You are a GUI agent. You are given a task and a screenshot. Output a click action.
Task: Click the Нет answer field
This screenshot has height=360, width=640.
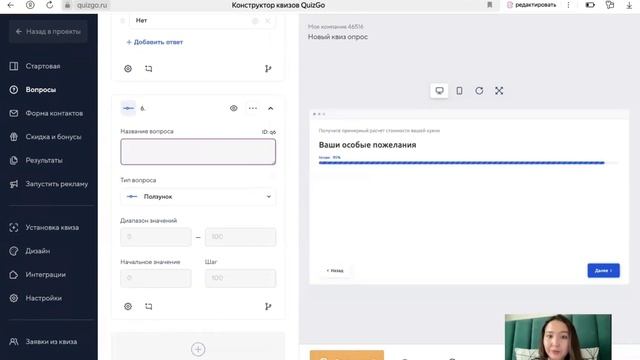(x=202, y=20)
